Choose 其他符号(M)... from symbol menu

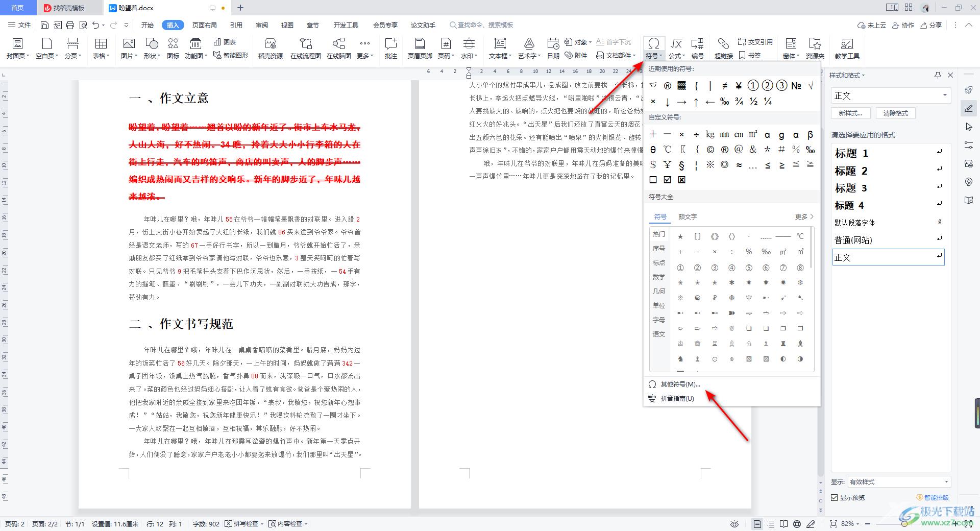point(680,384)
